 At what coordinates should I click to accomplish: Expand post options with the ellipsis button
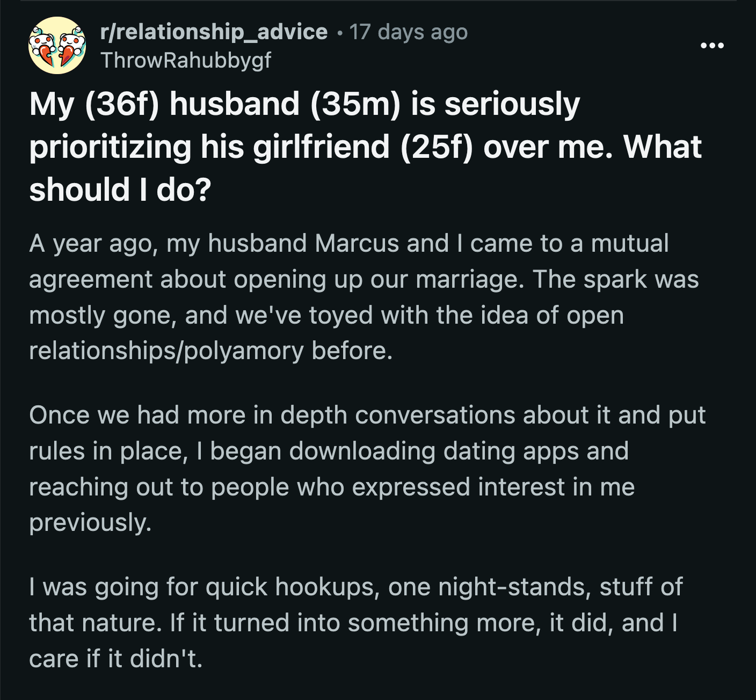point(711,46)
